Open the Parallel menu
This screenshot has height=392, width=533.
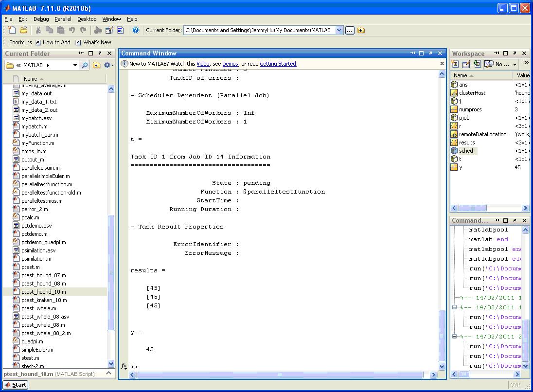63,19
